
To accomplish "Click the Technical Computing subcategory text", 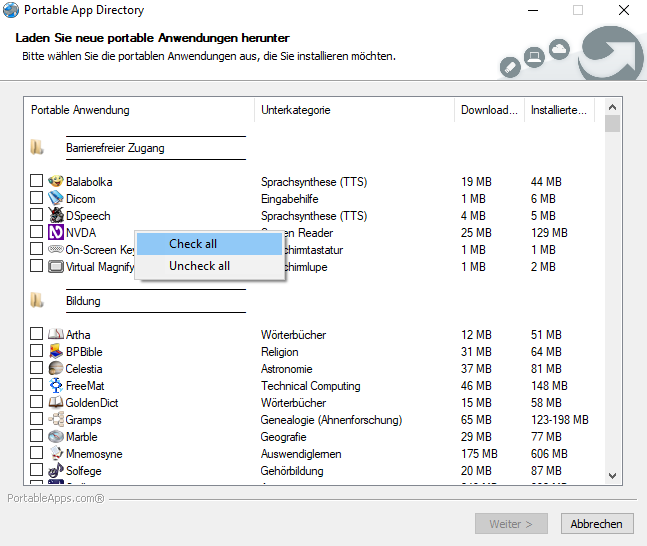I will click(x=310, y=386).
